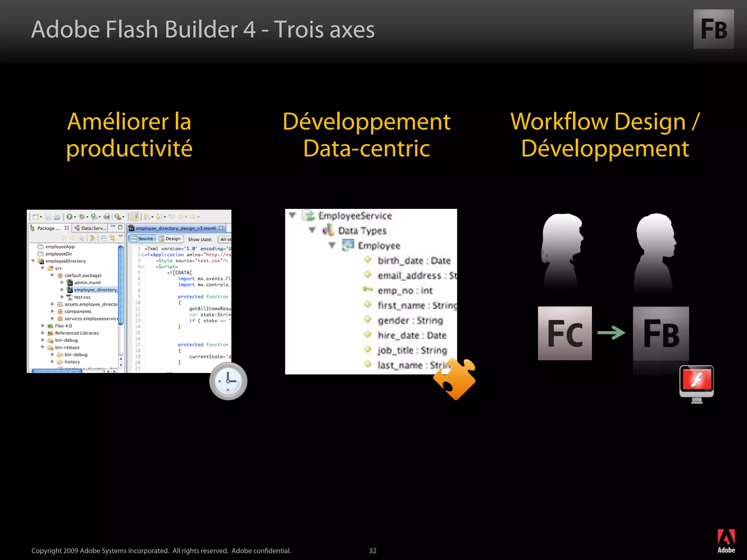
Task: Click the Next Annotation down-arrow icon
Action: tap(146, 217)
